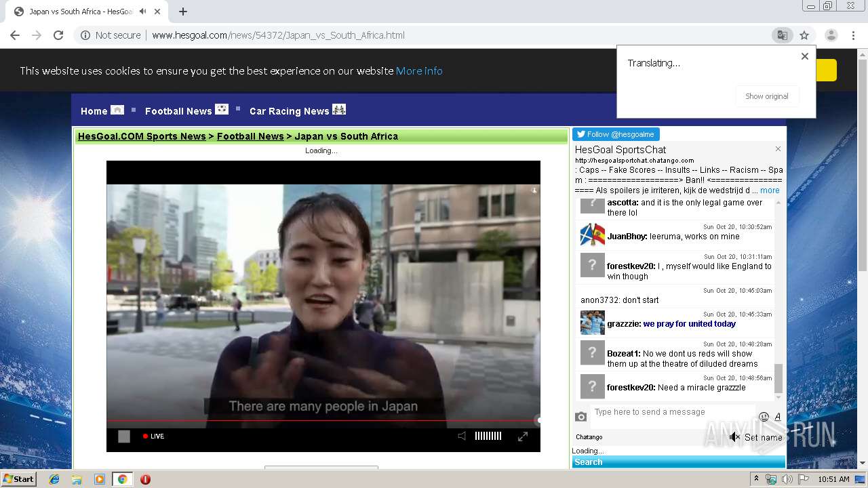Open Opera taskbar icon

145,479
